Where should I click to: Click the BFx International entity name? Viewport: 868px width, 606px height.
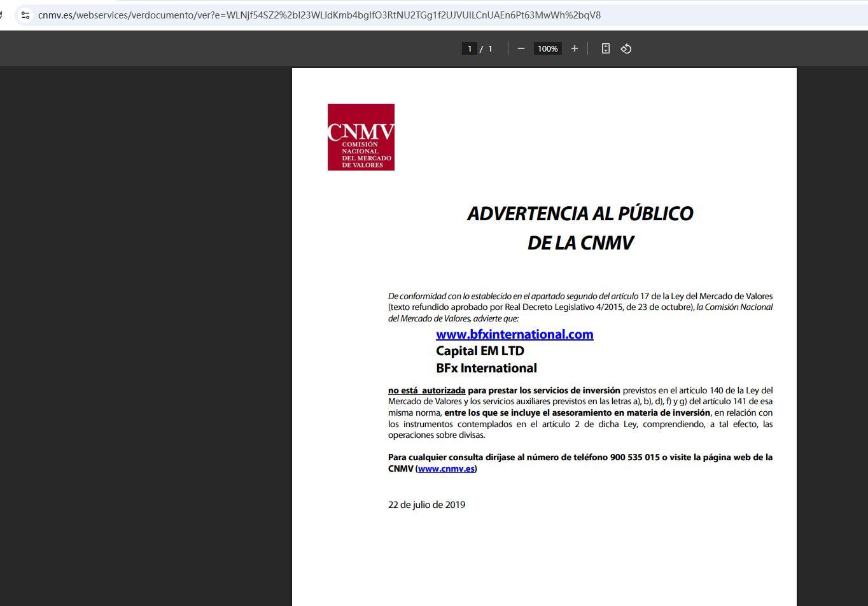click(x=486, y=368)
